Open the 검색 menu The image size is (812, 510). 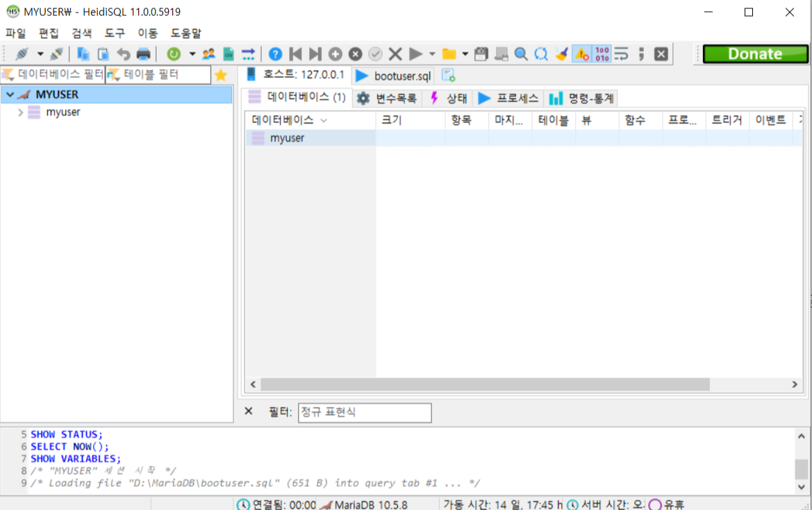[x=82, y=33]
